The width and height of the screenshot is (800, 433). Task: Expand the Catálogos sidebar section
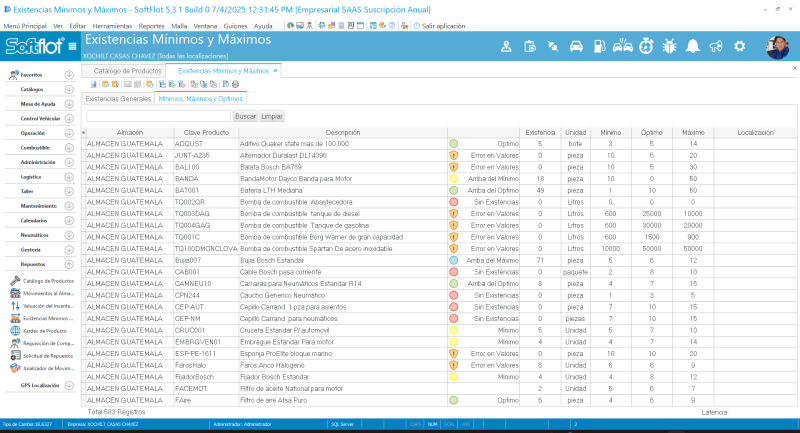[69, 90]
